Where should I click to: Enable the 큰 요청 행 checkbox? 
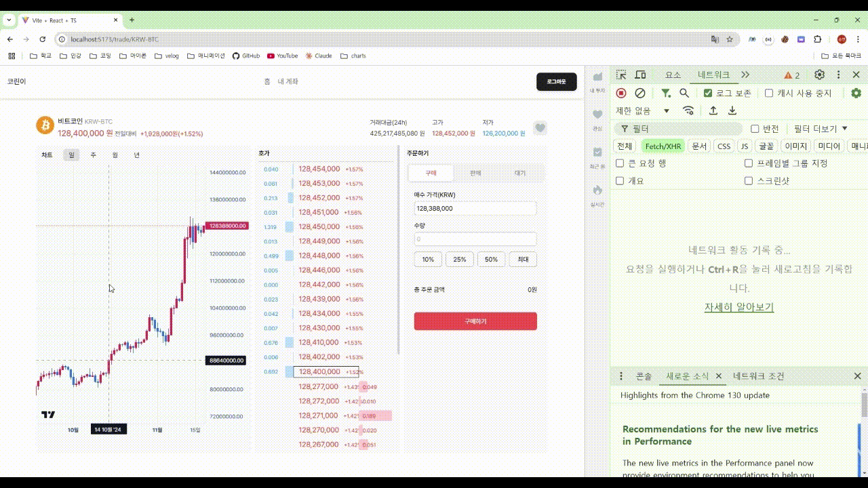[620, 163]
